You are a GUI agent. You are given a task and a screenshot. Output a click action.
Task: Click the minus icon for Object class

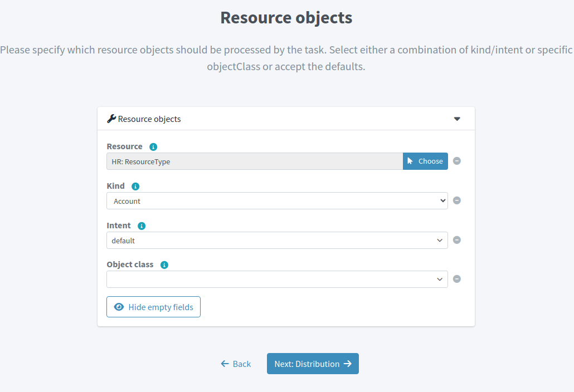(x=457, y=280)
